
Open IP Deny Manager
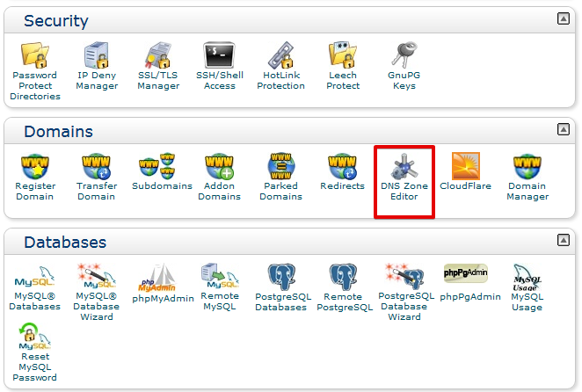(97, 66)
